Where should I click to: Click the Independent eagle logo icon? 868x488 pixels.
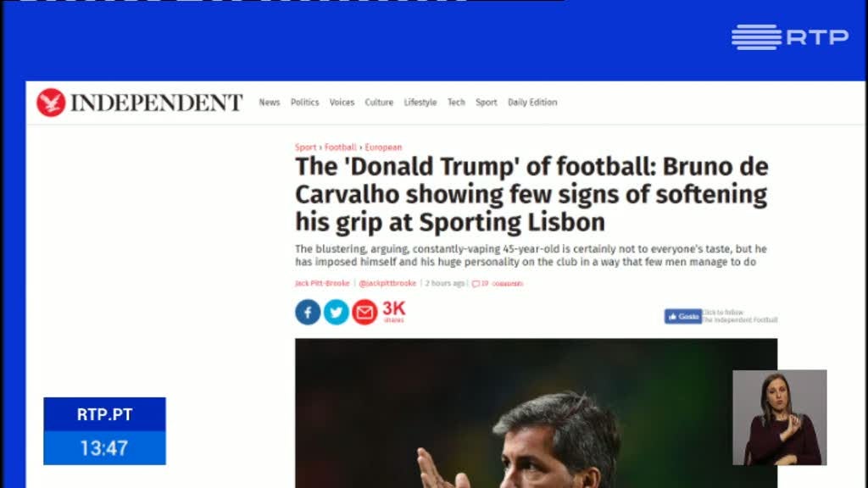51,103
